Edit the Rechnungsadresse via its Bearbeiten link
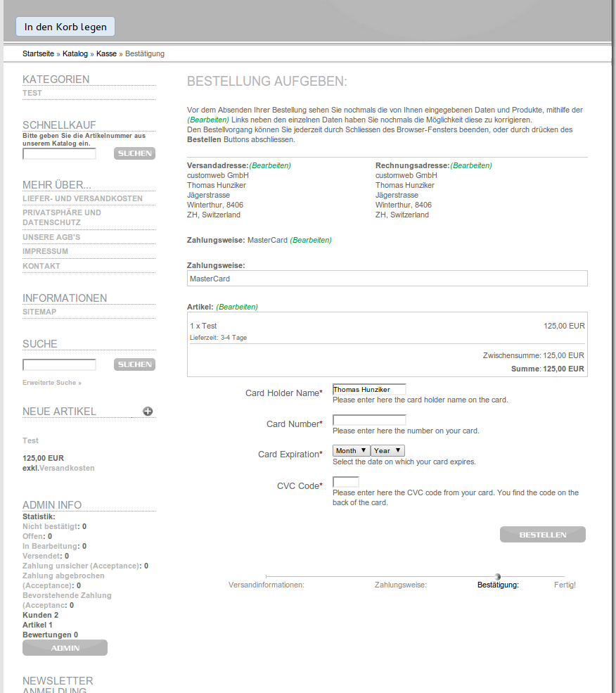This screenshot has height=693, width=616. coord(471,165)
